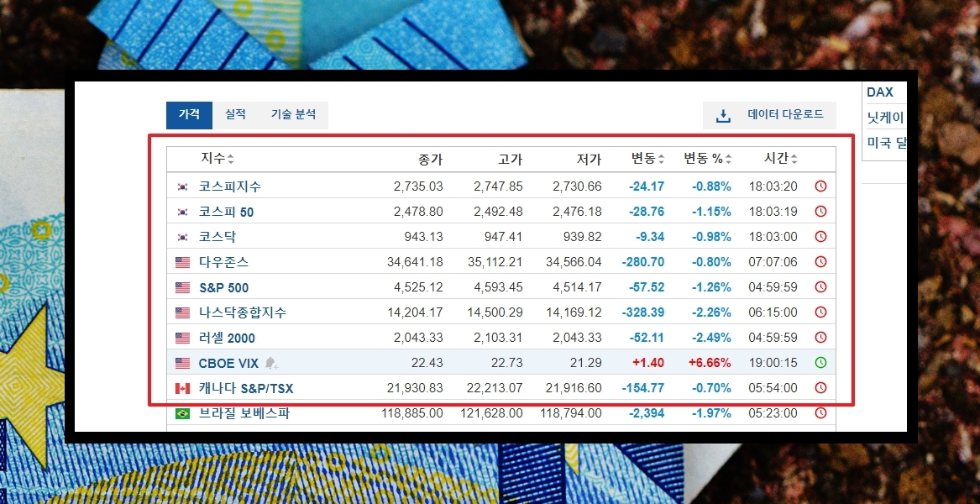This screenshot has width=980, height=504.
Task: Click the Canada flag beside 캐나다 S&P/TSX
Action: 182,388
